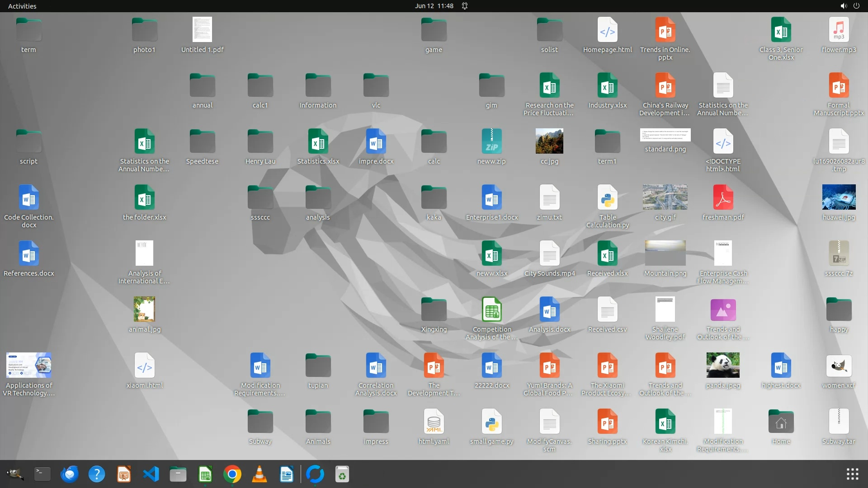Open system menu via power icon

click(856, 6)
